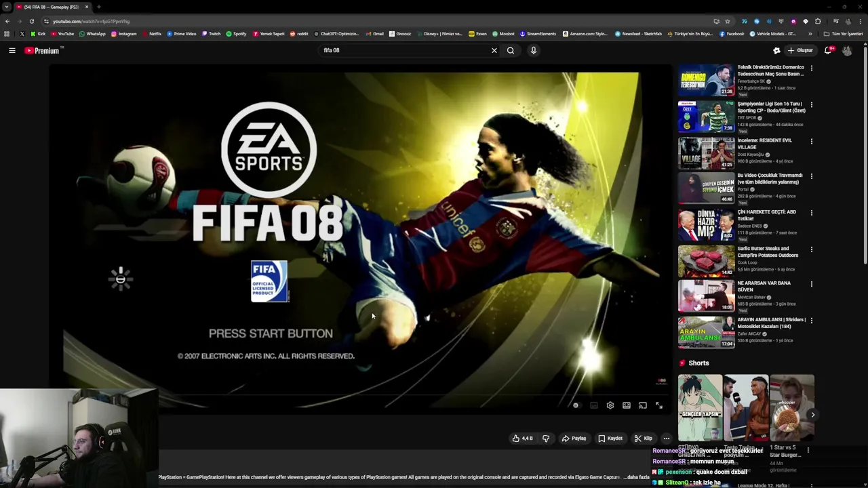Open options menu for 1 Star vs 5 Star short
Screen dimensions: 868x488
[808, 449]
